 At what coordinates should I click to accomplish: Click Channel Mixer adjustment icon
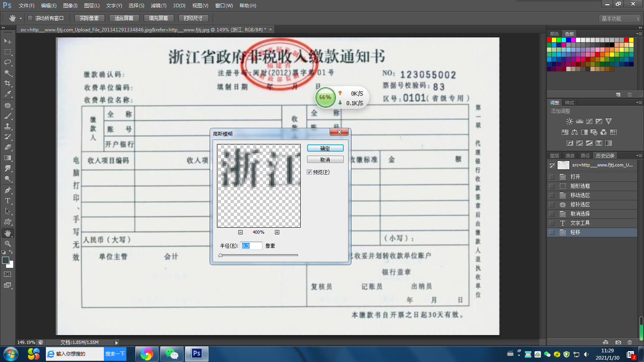pyautogui.click(x=603, y=132)
